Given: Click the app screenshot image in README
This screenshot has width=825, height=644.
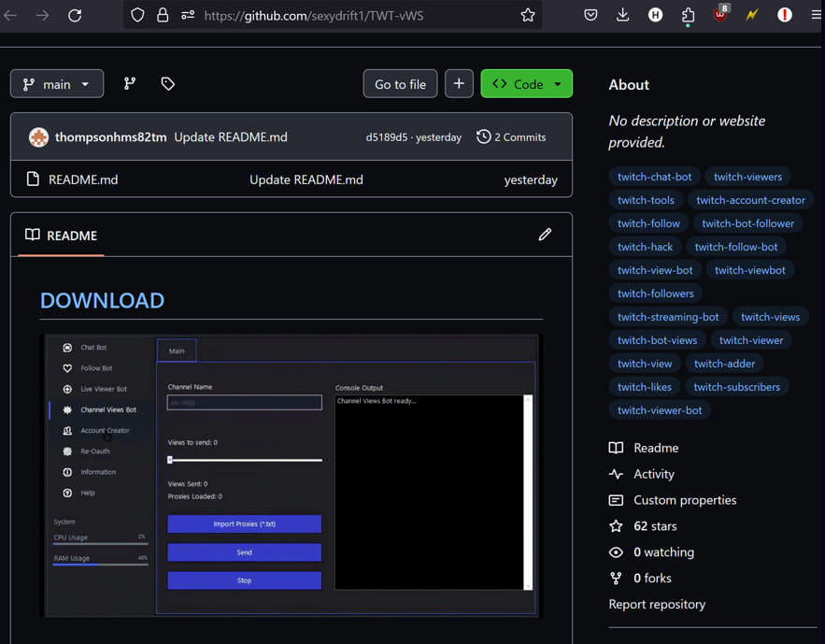Looking at the screenshot, I should tap(291, 476).
